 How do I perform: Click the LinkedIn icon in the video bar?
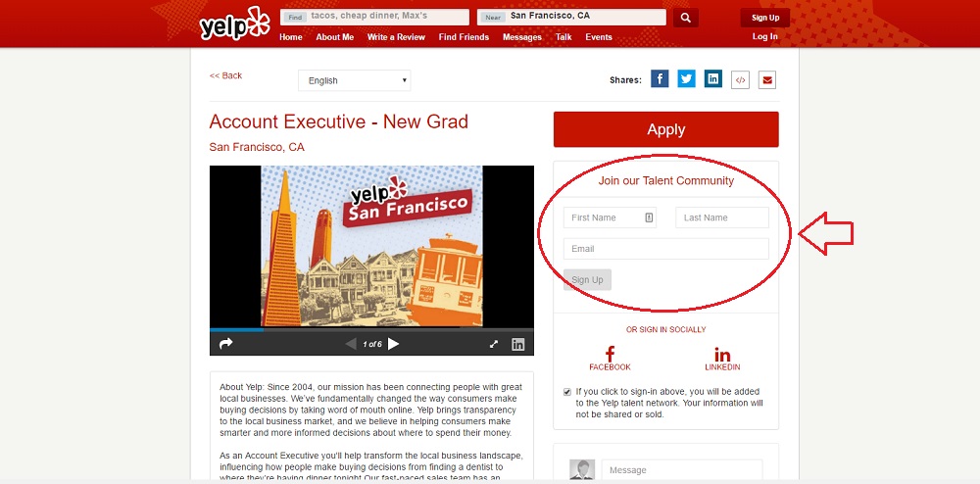(518, 344)
